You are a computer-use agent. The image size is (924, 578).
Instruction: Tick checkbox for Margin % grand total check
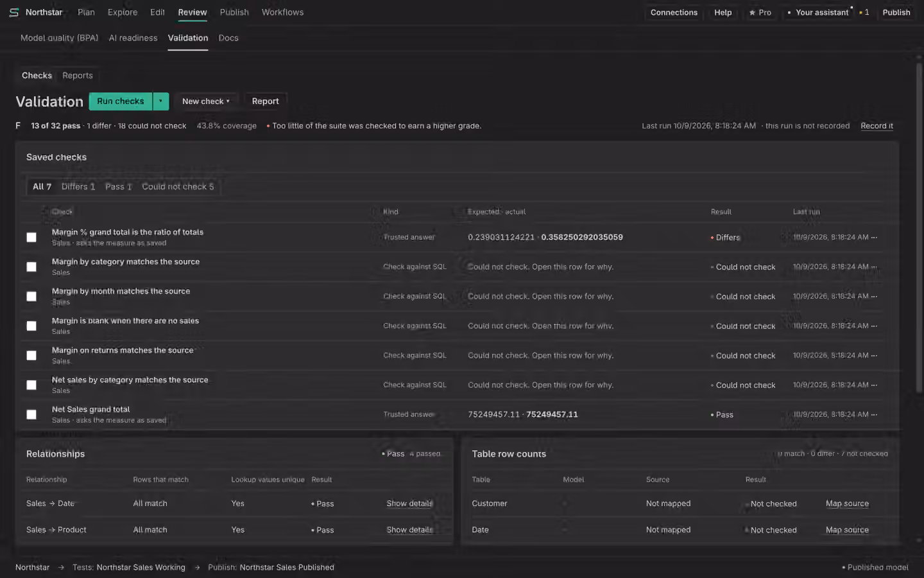[31, 237]
